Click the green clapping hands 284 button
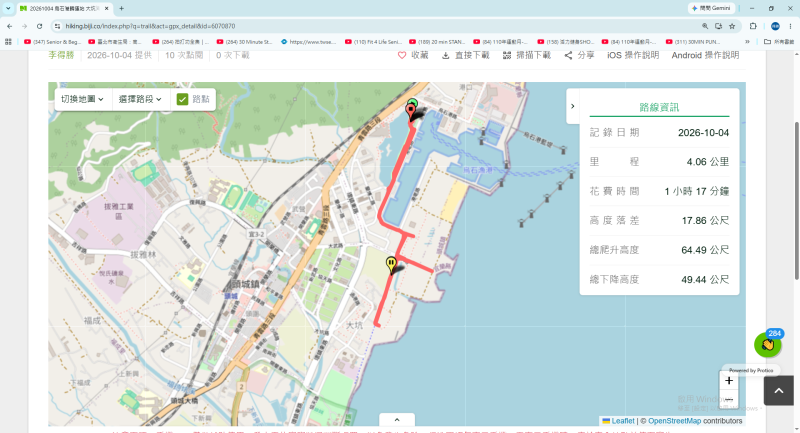The width and height of the screenshot is (800, 433). [x=768, y=345]
